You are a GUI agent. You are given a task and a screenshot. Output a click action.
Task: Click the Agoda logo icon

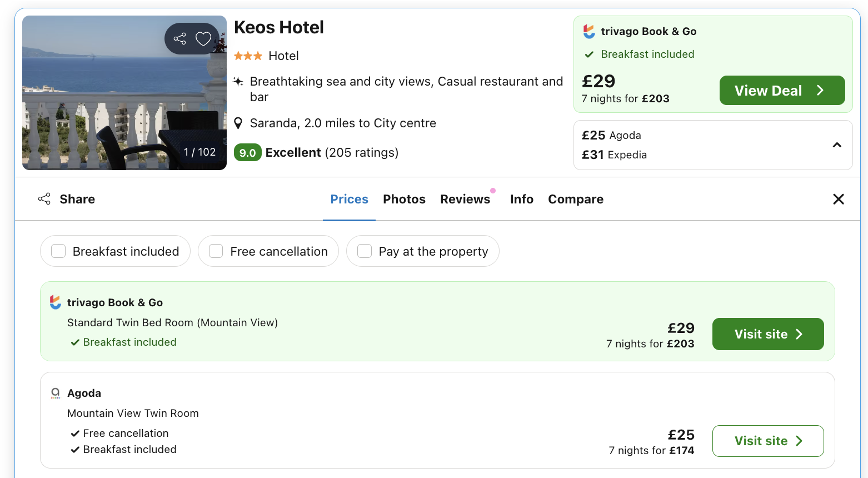pos(56,393)
